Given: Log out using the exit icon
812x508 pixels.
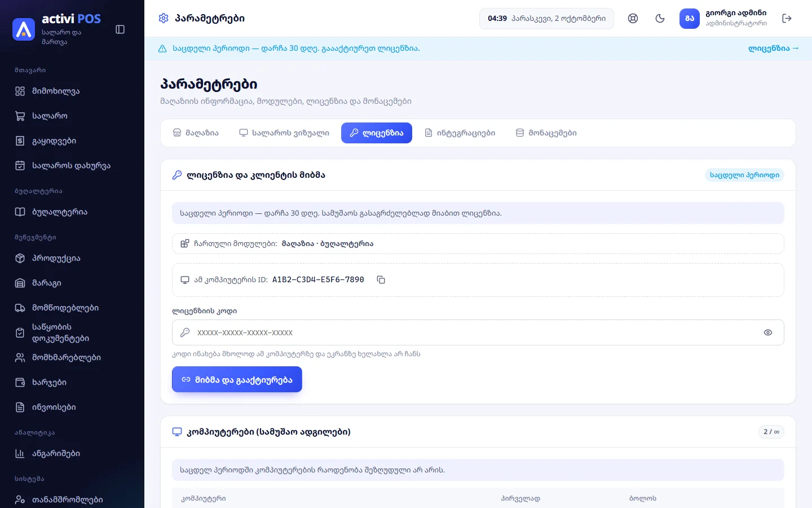Looking at the screenshot, I should [787, 19].
